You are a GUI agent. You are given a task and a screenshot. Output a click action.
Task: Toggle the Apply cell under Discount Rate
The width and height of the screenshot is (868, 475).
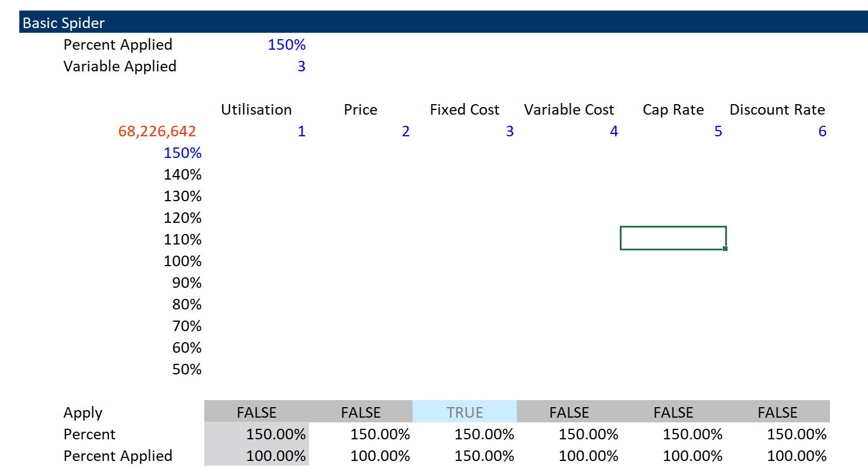[777, 412]
